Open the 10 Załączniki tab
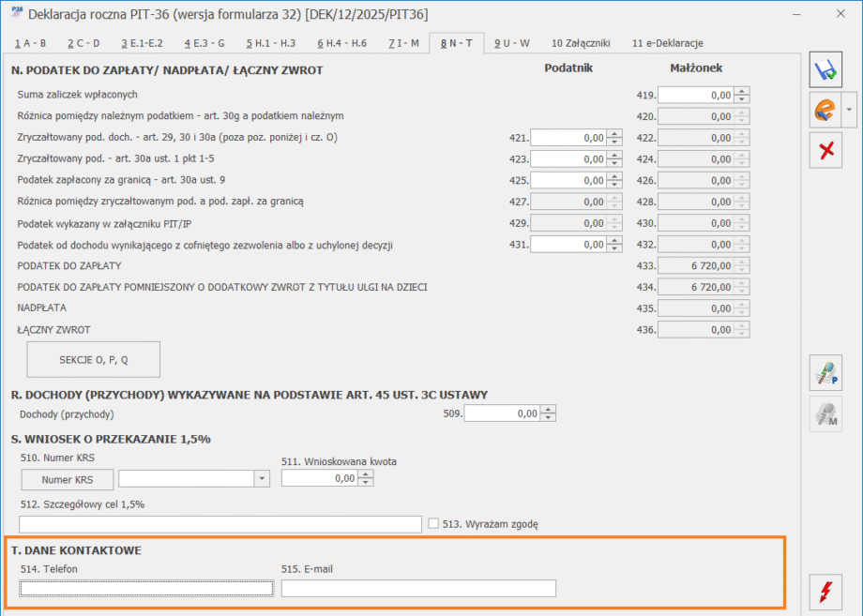The height and width of the screenshot is (616, 863). coord(581,43)
